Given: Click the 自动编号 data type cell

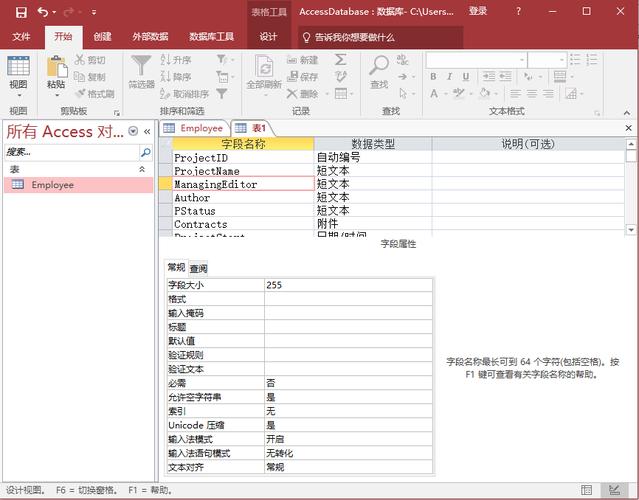Looking at the screenshot, I should (373, 158).
